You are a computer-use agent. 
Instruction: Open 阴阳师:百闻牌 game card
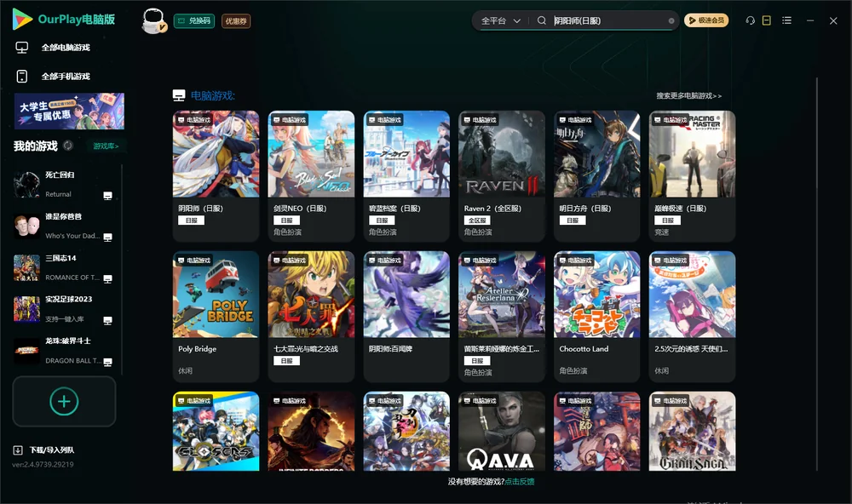pyautogui.click(x=406, y=316)
